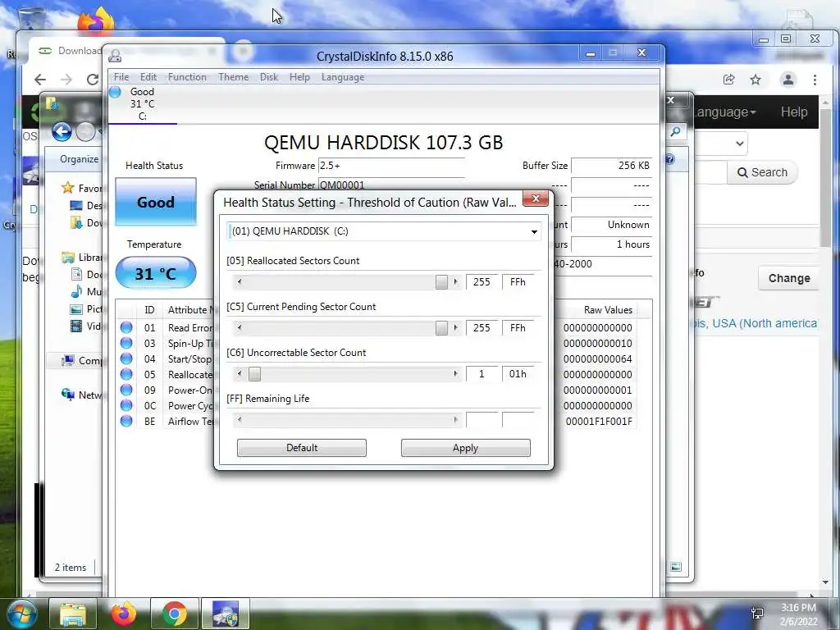Screen dimensions: 840x630
Task: Launch Firefox from the taskbar
Action: pos(123,614)
